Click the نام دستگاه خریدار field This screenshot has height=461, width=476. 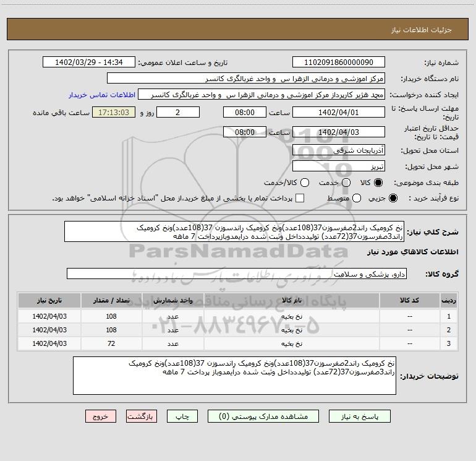click(x=246, y=79)
